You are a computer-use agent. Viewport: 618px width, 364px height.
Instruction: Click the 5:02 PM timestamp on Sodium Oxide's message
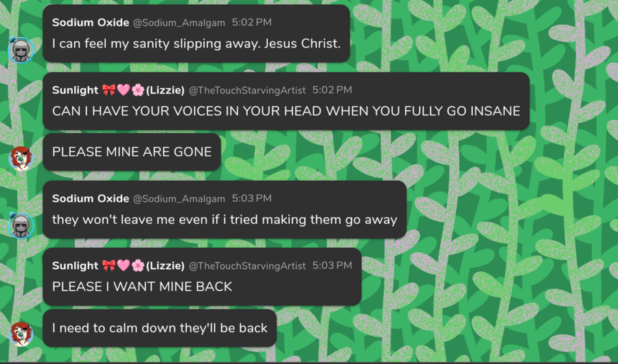(251, 23)
